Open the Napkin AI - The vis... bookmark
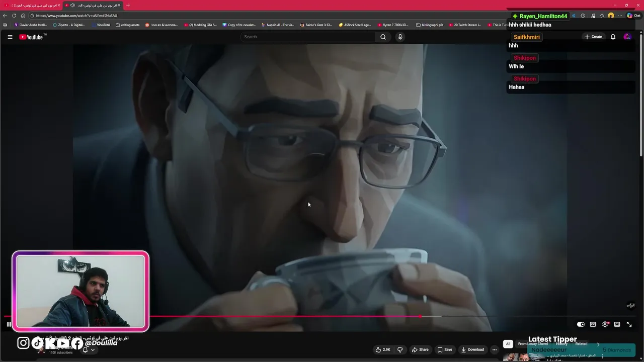This screenshot has width=644, height=362. [278, 25]
